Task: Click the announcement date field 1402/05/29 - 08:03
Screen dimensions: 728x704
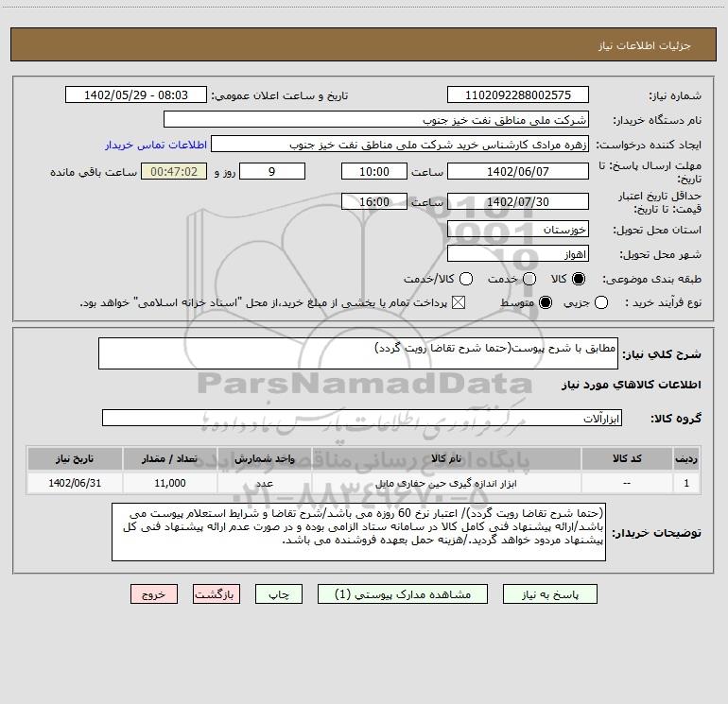Action: (x=135, y=94)
